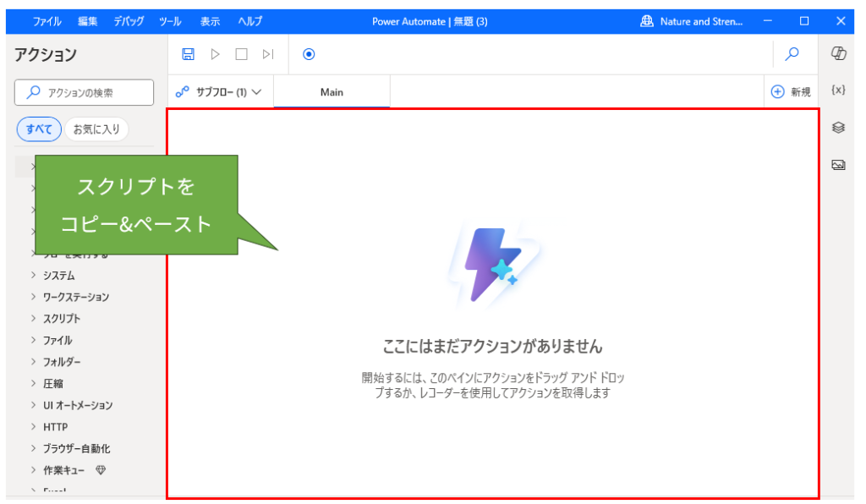
Task: Open the UI elements panel icon
Action: point(836,128)
